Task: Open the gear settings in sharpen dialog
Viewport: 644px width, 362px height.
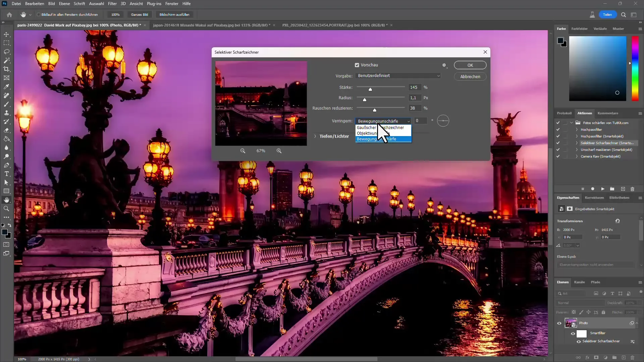Action: 444,65
